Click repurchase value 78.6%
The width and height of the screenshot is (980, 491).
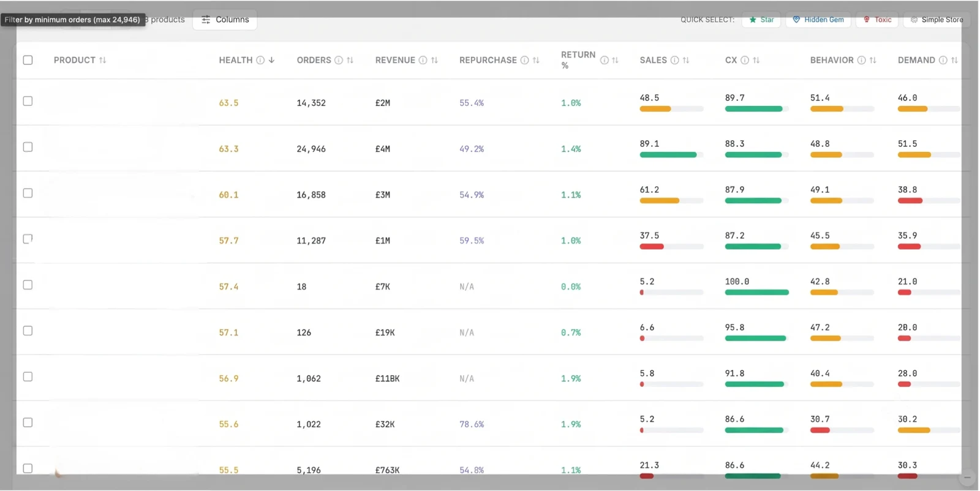coord(472,424)
